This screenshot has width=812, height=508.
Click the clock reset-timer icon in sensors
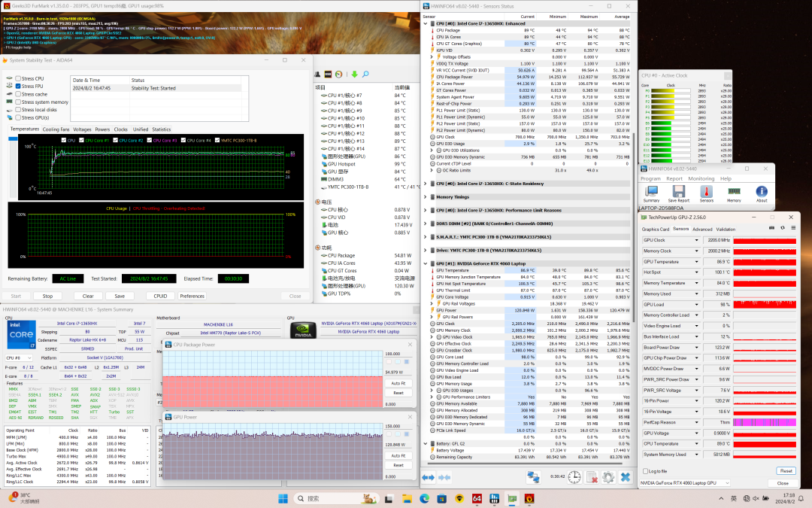coord(574,477)
